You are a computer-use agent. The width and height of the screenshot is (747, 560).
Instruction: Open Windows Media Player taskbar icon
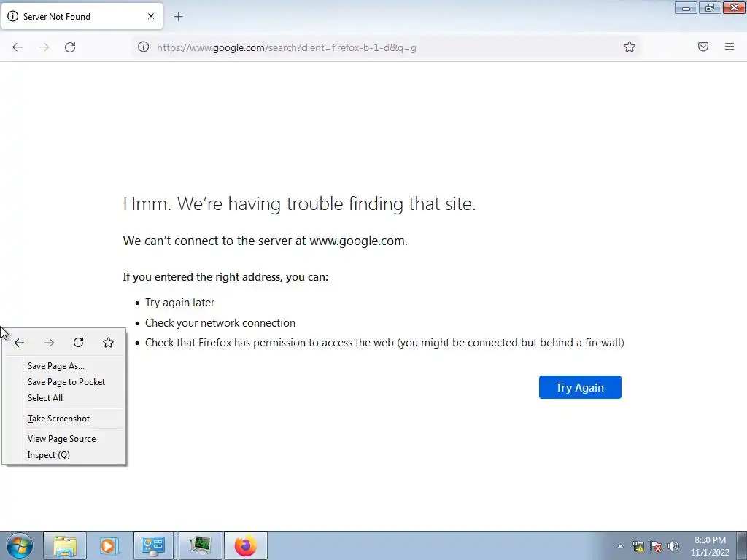point(108,545)
